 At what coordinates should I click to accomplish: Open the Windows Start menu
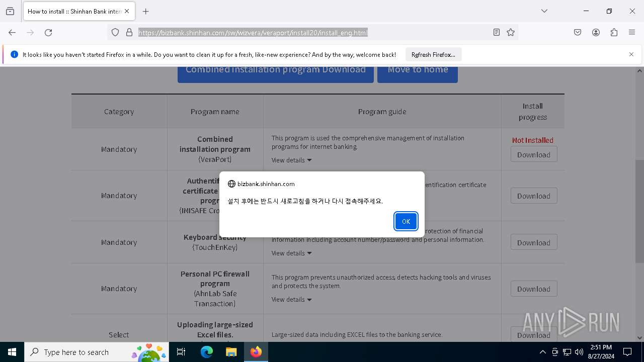tap(12, 352)
